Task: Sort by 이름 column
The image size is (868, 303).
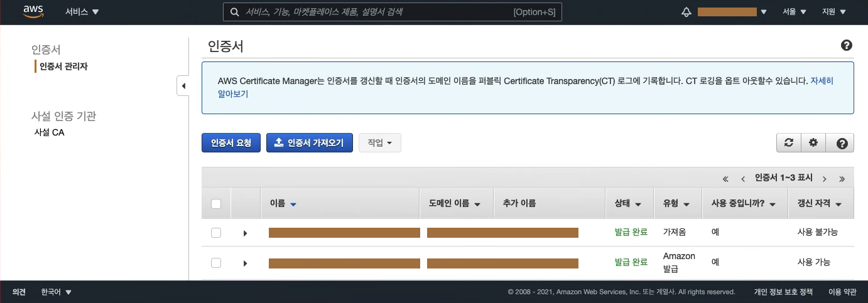Action: pyautogui.click(x=283, y=203)
